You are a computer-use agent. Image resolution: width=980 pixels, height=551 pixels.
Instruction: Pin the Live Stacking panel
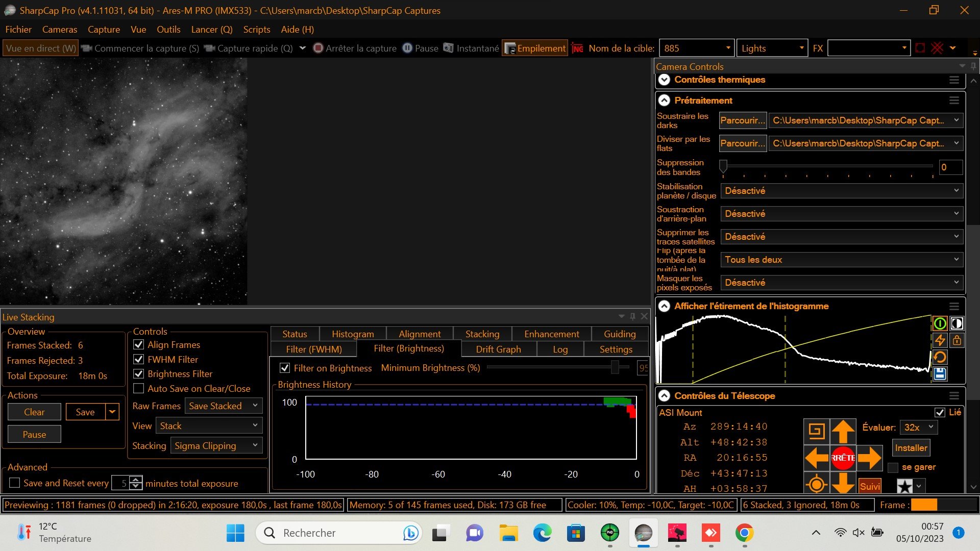coord(632,317)
